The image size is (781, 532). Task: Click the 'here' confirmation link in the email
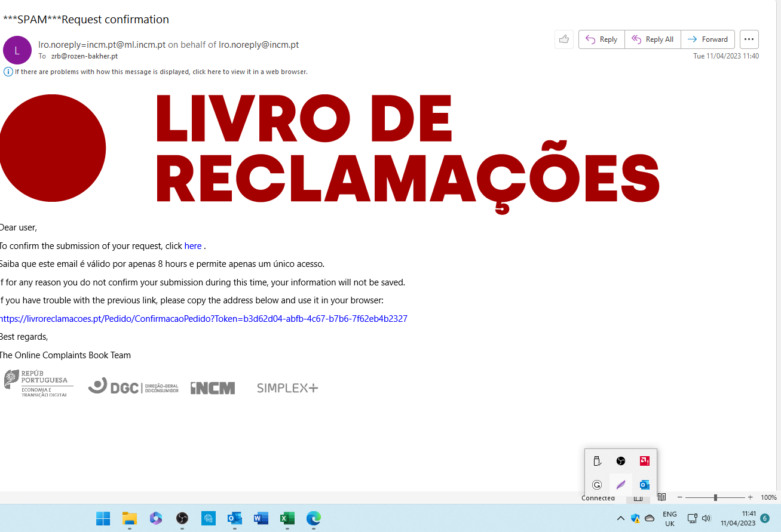[x=192, y=246]
